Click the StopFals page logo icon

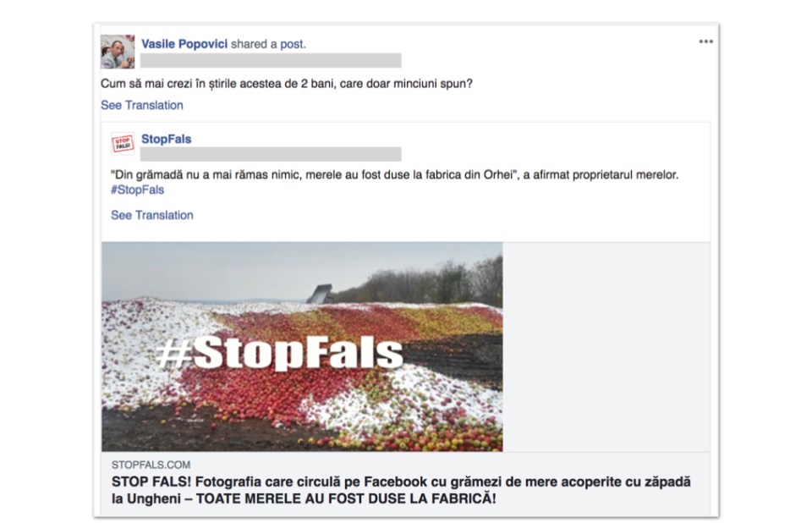point(123,144)
